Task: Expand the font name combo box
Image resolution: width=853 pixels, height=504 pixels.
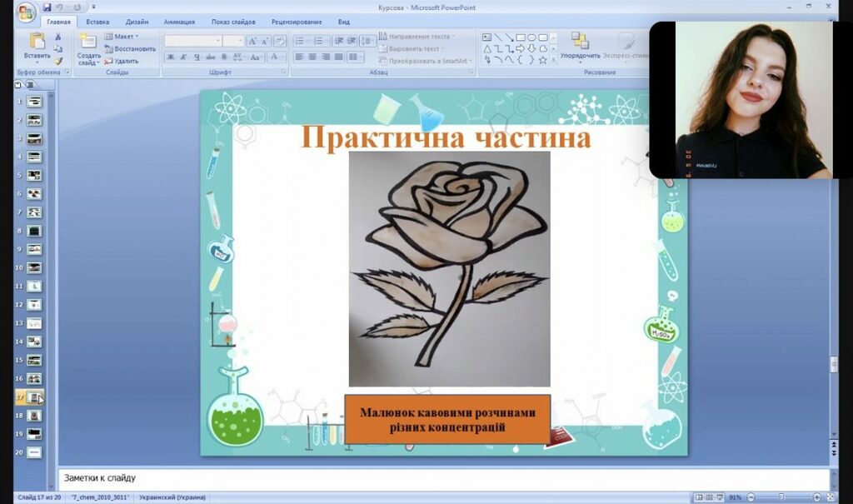Action: pyautogui.click(x=218, y=41)
